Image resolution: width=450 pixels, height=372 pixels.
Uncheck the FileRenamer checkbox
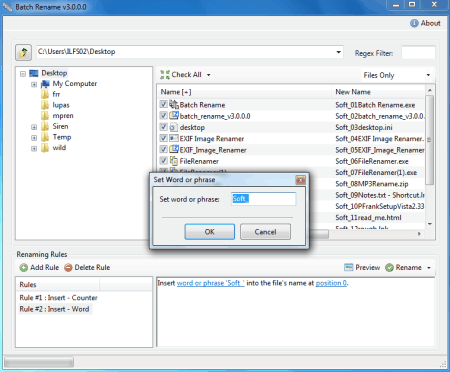click(x=163, y=161)
